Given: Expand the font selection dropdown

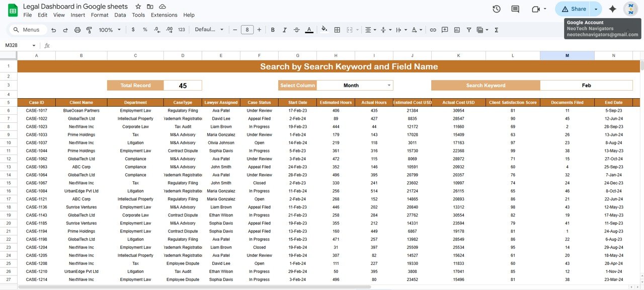Looking at the screenshot, I should click(221, 30).
